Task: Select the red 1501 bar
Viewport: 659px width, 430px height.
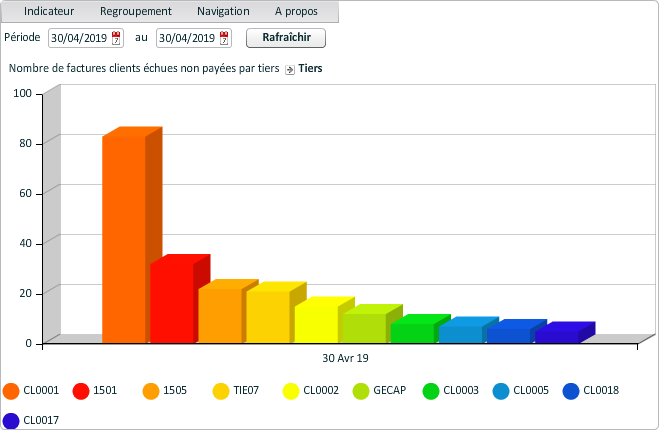Action: pos(172,303)
